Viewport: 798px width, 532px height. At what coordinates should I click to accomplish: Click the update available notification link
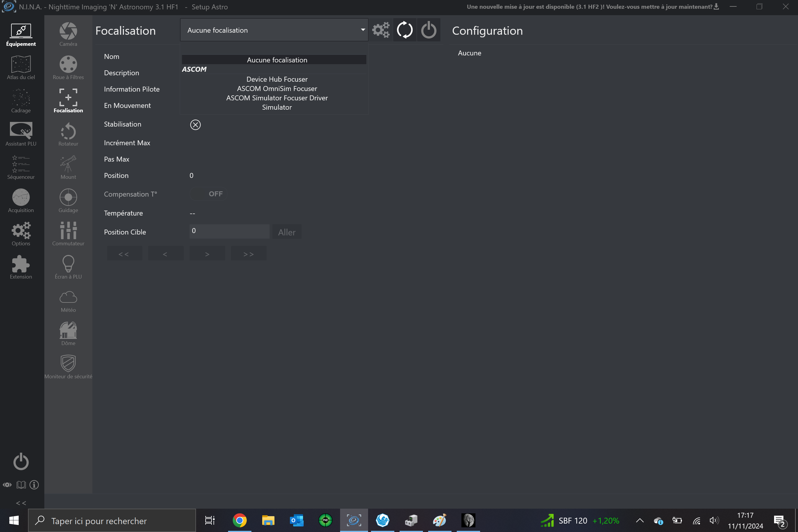pos(592,7)
